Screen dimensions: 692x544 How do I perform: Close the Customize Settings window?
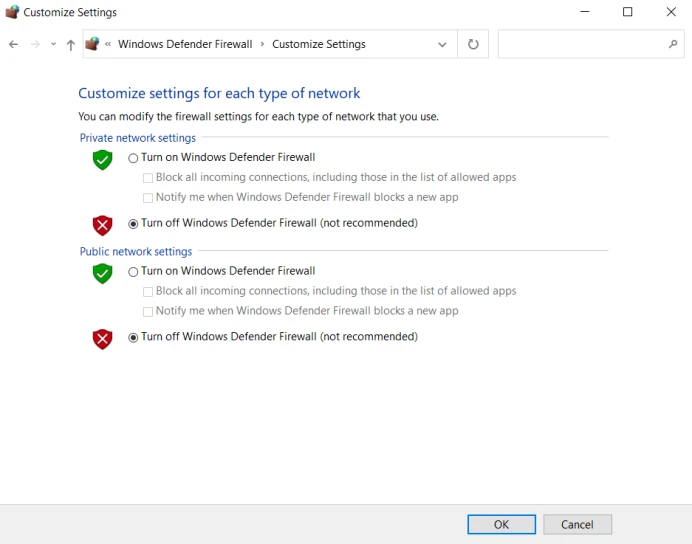(x=671, y=12)
